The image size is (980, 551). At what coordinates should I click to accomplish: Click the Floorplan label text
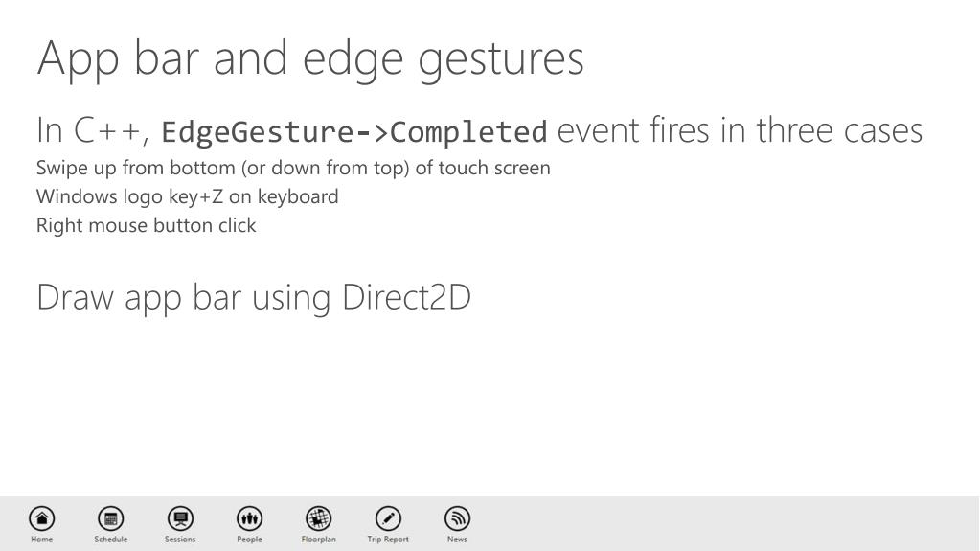click(x=319, y=540)
